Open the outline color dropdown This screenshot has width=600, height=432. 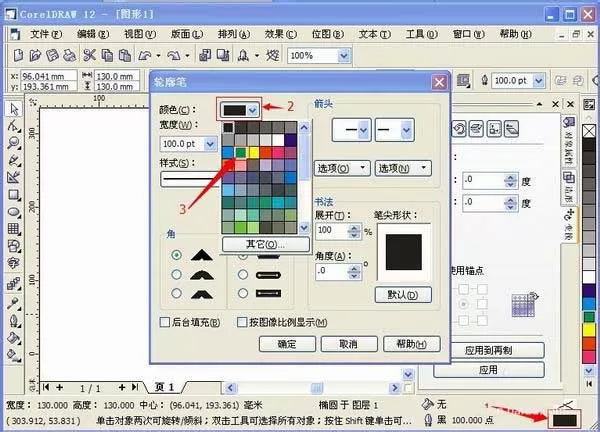click(252, 110)
